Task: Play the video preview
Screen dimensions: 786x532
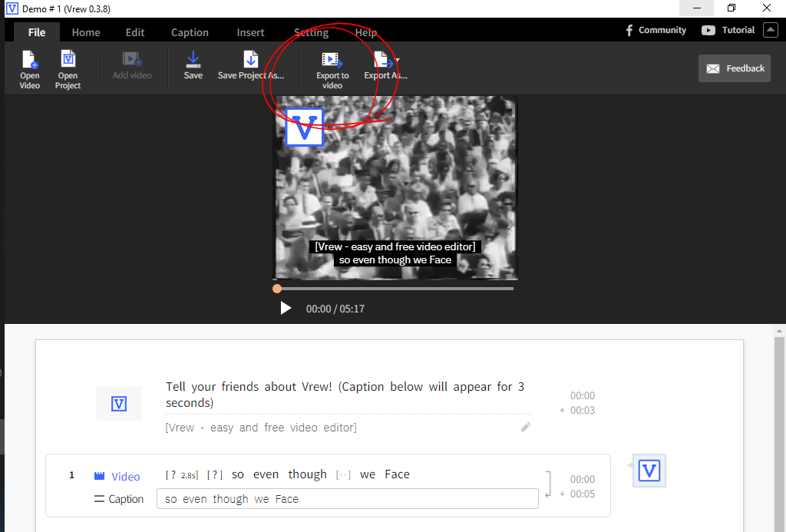Action: pyautogui.click(x=286, y=308)
